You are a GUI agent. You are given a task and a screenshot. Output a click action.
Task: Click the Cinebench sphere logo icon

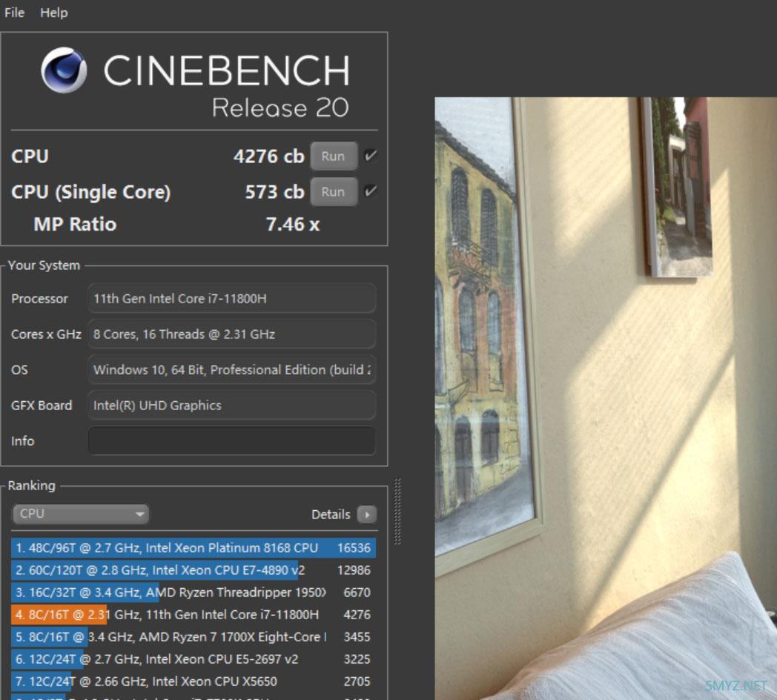(x=64, y=70)
